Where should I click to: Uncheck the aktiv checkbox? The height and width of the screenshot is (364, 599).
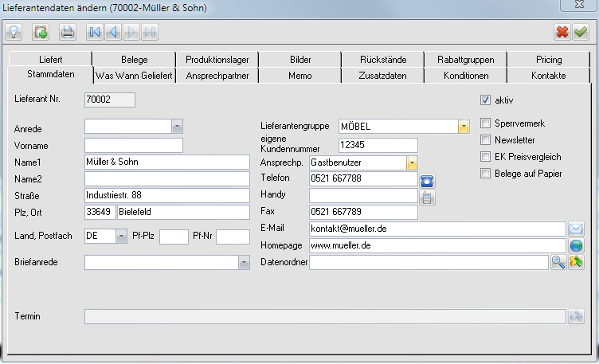485,100
